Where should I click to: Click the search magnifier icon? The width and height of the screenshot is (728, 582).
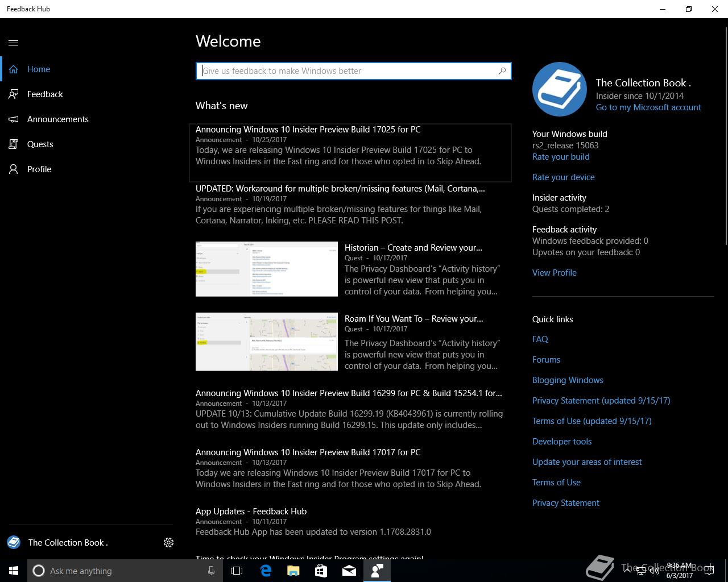[x=502, y=71]
